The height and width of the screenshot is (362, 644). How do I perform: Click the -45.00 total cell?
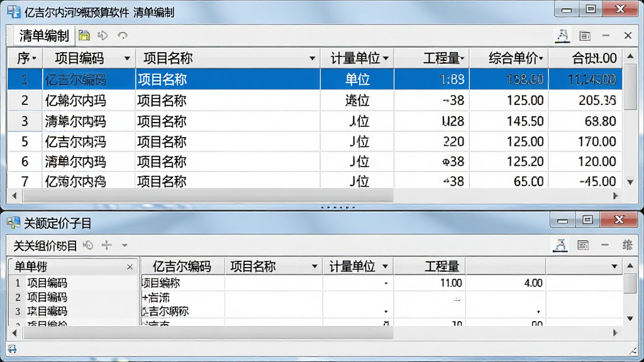click(x=586, y=181)
